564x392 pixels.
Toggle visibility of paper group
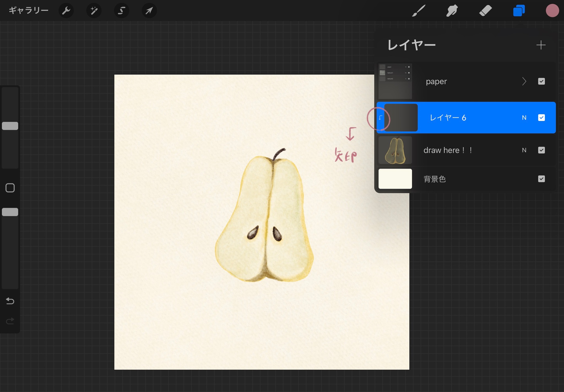click(x=541, y=81)
